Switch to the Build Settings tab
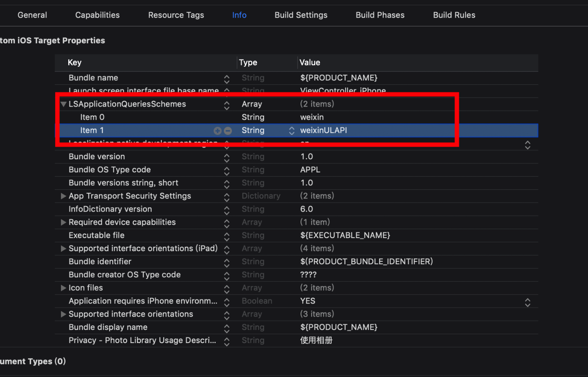Screen dimensions: 588x377 (301, 15)
